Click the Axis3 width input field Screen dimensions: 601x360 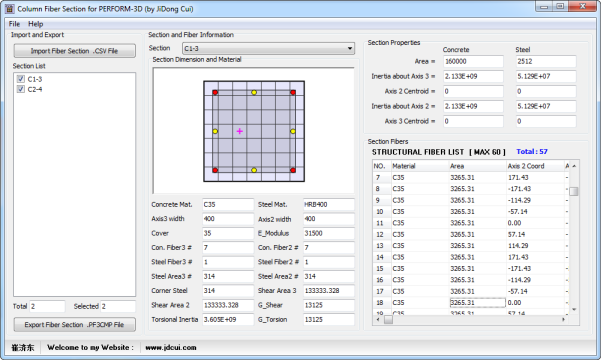tap(228, 219)
